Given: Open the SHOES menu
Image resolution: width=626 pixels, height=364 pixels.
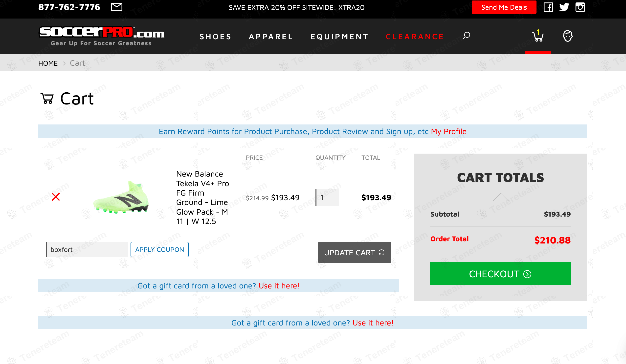Looking at the screenshot, I should pos(215,37).
